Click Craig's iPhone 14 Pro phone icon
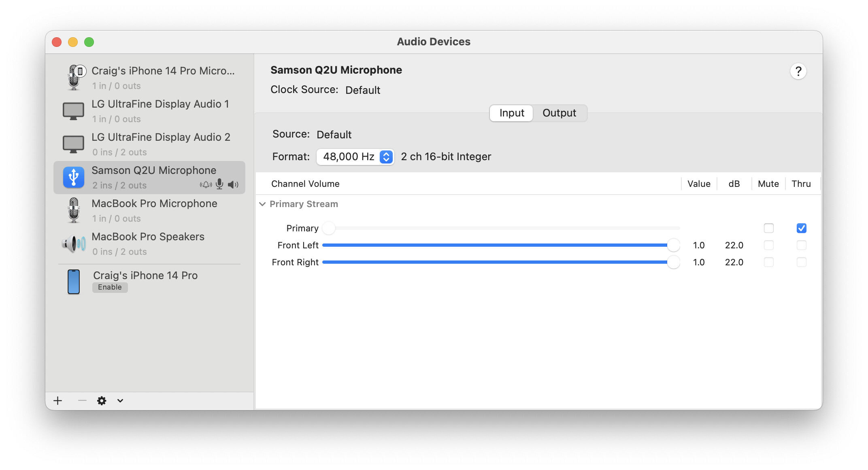 73,282
